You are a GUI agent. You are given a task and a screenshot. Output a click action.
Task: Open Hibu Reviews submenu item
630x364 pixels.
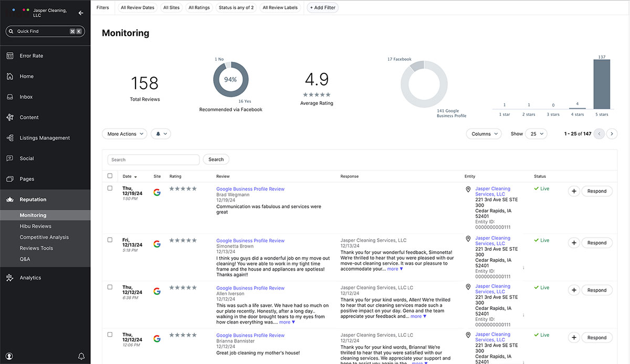click(36, 226)
